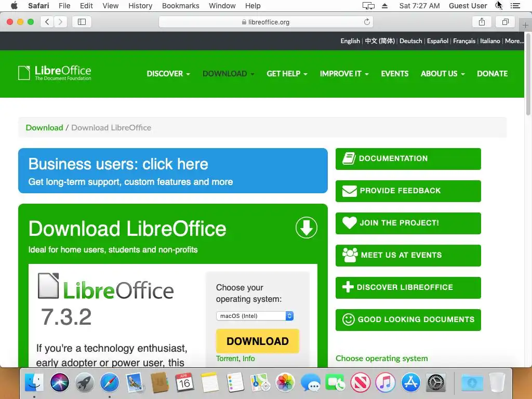This screenshot has width=532, height=399.
Task: Click the Safari forward arrow button
Action: (60, 22)
